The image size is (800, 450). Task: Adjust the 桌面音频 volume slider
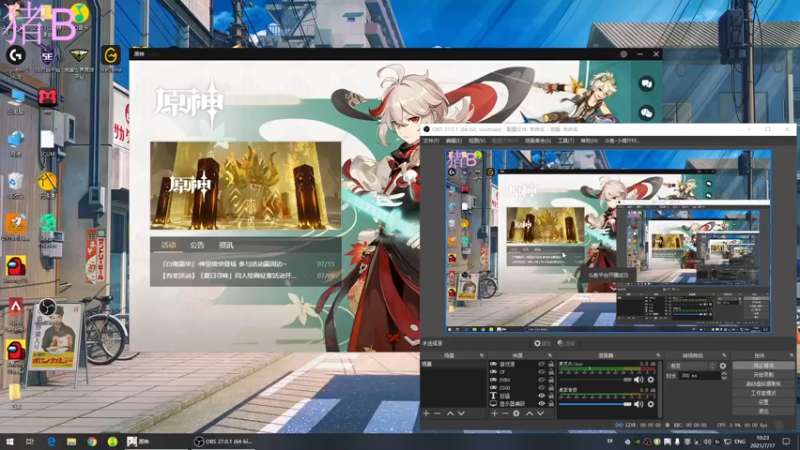(x=595, y=404)
